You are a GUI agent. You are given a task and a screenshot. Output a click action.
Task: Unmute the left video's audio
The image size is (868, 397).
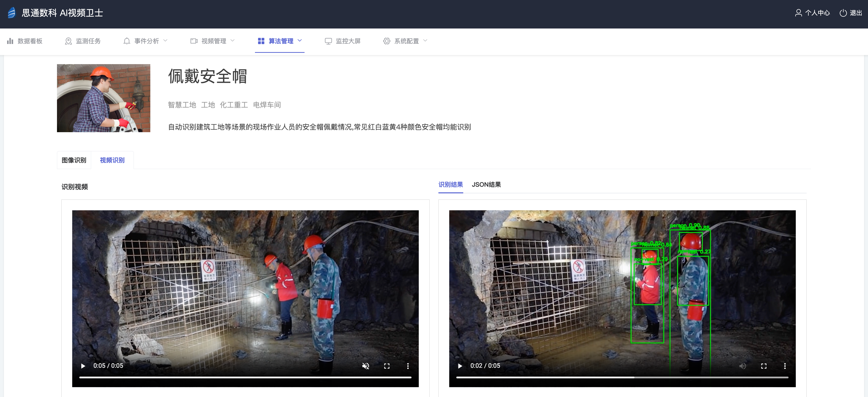(366, 366)
